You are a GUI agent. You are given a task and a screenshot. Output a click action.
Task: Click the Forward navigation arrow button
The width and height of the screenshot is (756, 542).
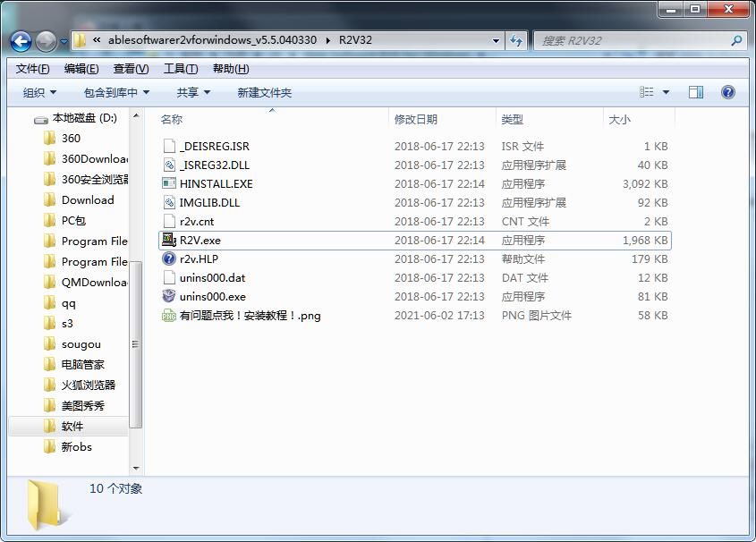(47, 41)
